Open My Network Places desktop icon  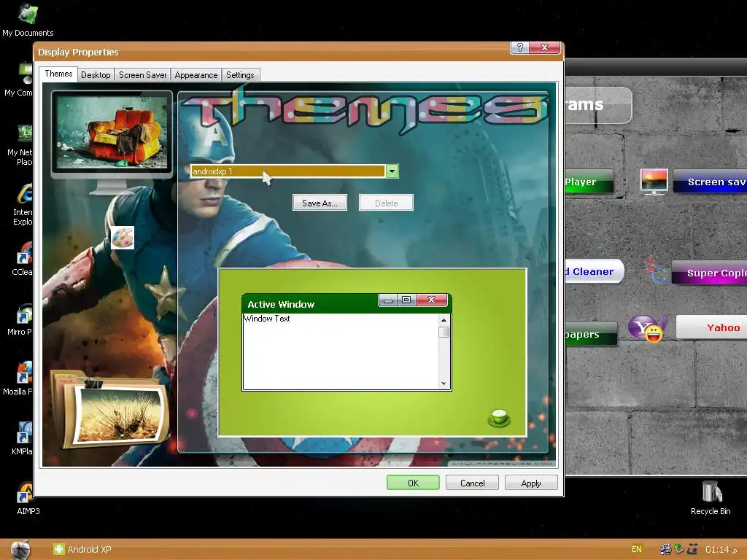tap(20, 145)
